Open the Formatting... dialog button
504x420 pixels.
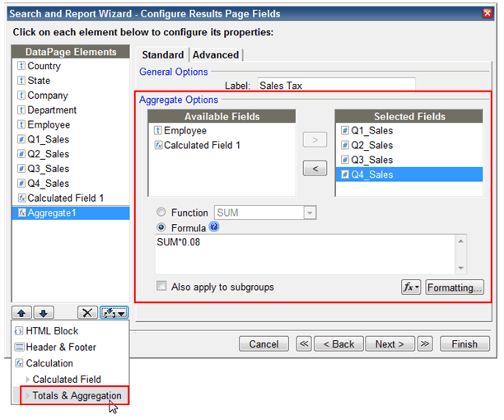point(455,287)
